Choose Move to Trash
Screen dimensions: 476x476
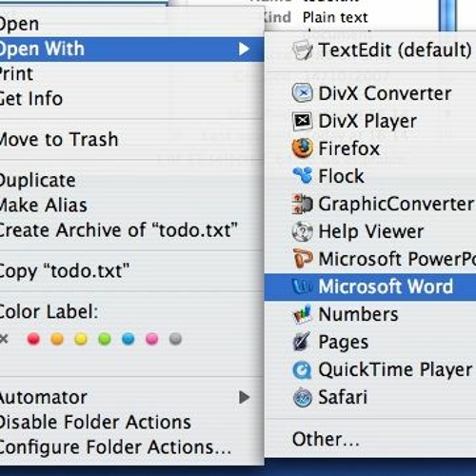click(131, 139)
